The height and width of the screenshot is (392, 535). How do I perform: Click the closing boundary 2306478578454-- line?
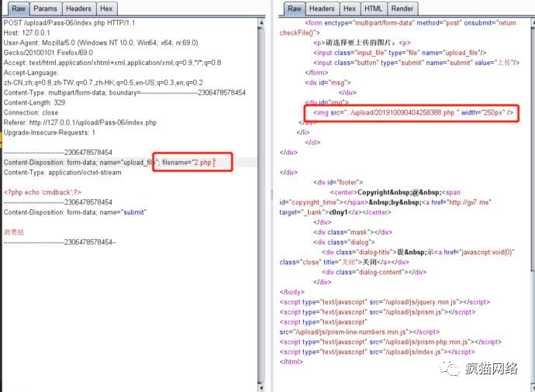coord(60,242)
